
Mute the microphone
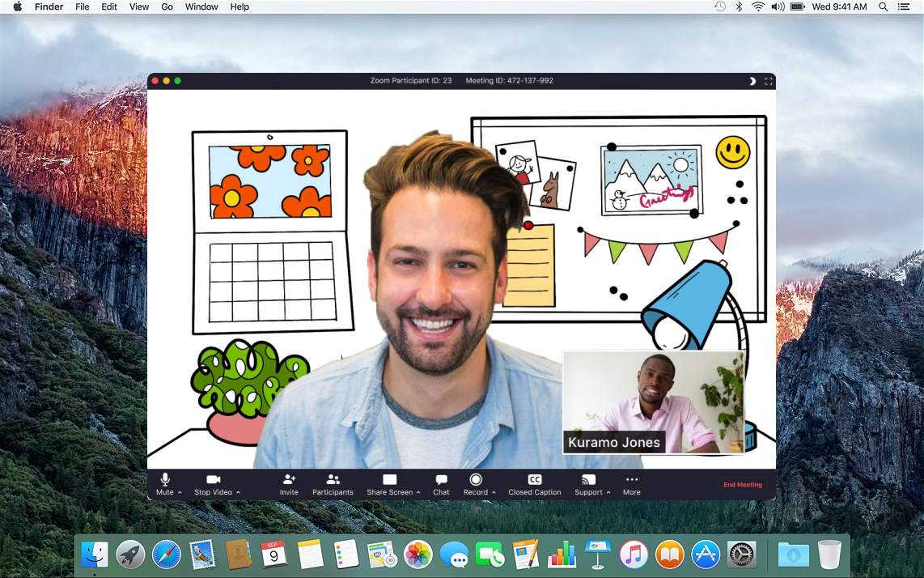[165, 480]
